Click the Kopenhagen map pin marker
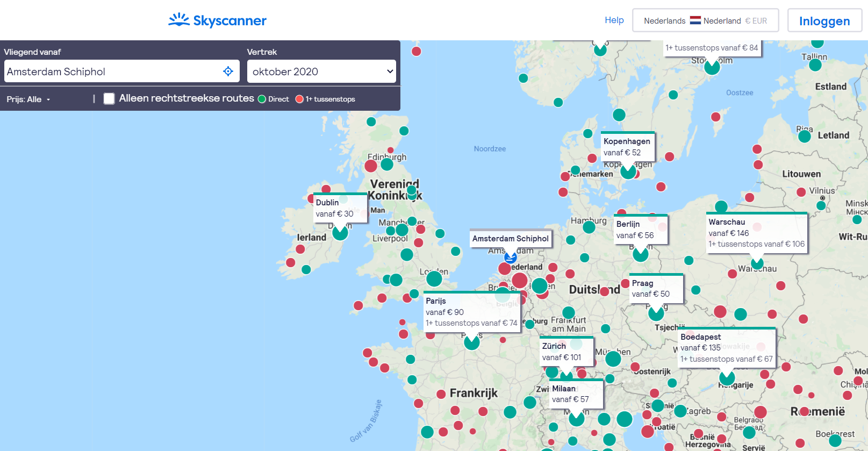This screenshot has width=868, height=451. point(628,171)
